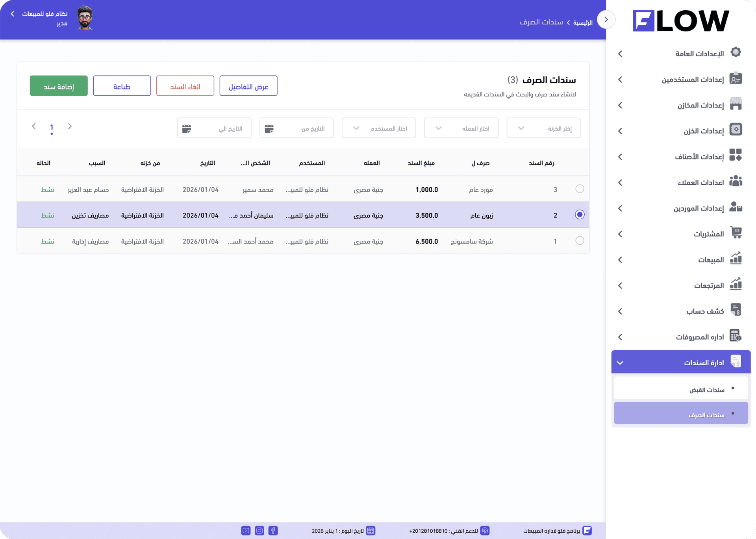Open the 'اختار المستخدم' dropdown
The width and height of the screenshot is (756, 539).
coord(378,128)
